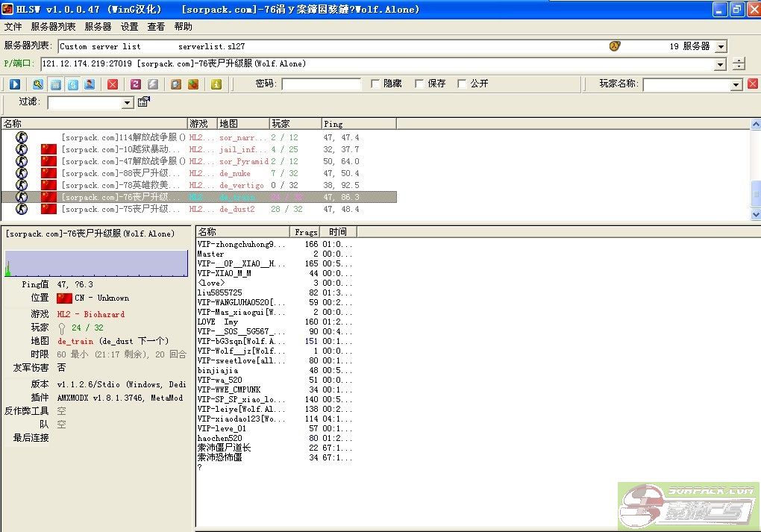The height and width of the screenshot is (532, 761).
Task: Open the 服务器列表 menu
Action: click(x=54, y=27)
